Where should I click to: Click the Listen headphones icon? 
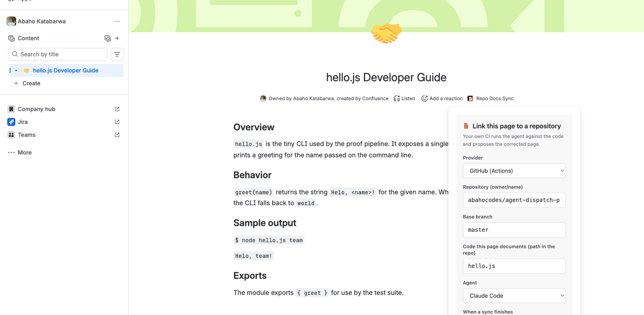click(x=397, y=99)
